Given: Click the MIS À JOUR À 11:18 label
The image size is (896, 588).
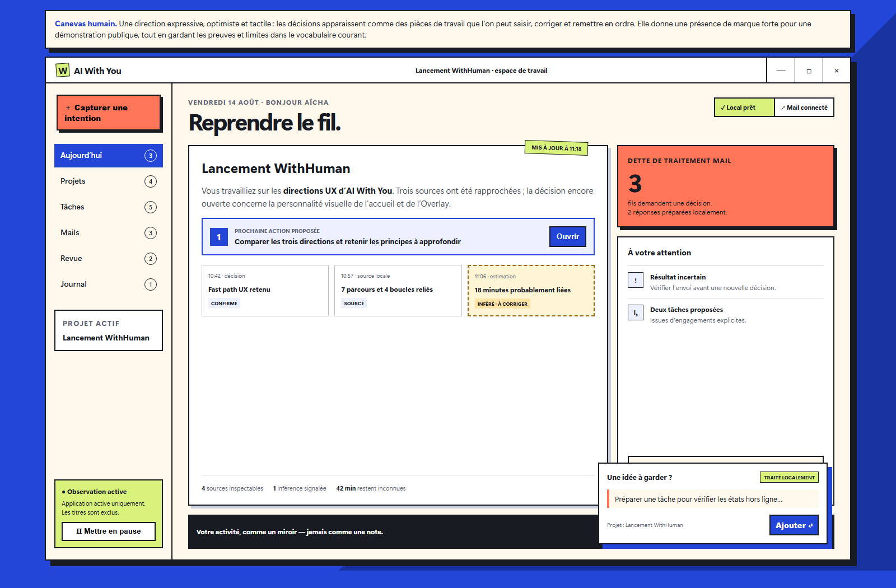Looking at the screenshot, I should [556, 148].
